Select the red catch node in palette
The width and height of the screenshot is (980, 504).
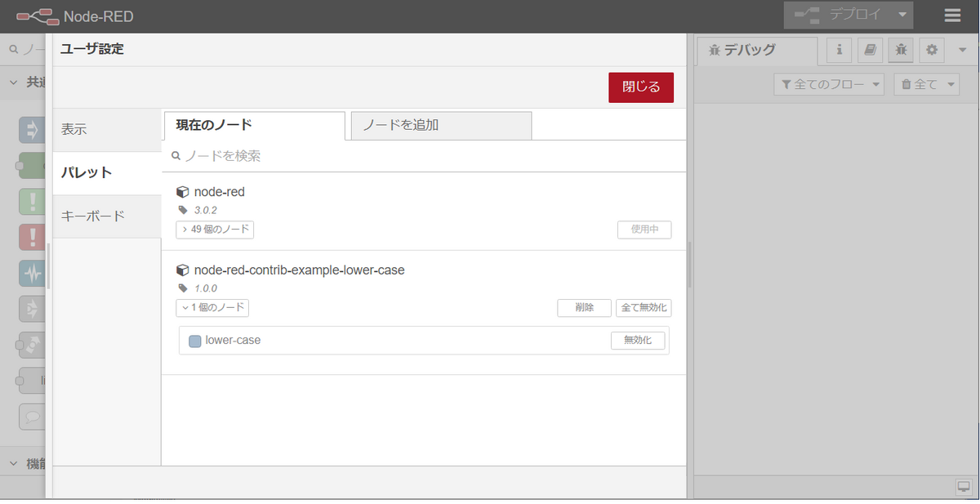coord(33,237)
